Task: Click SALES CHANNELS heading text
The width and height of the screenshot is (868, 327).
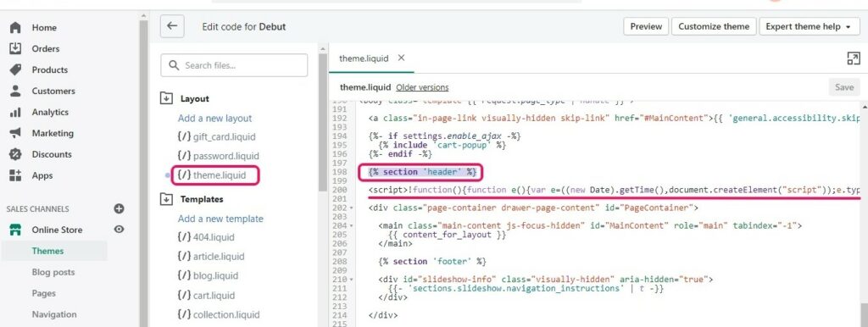Action: click(37, 209)
